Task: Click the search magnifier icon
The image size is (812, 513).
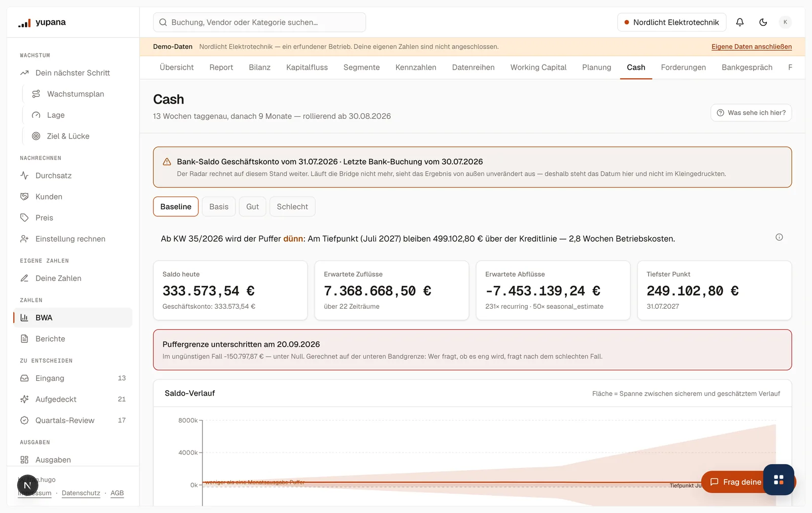Action: [x=163, y=22]
